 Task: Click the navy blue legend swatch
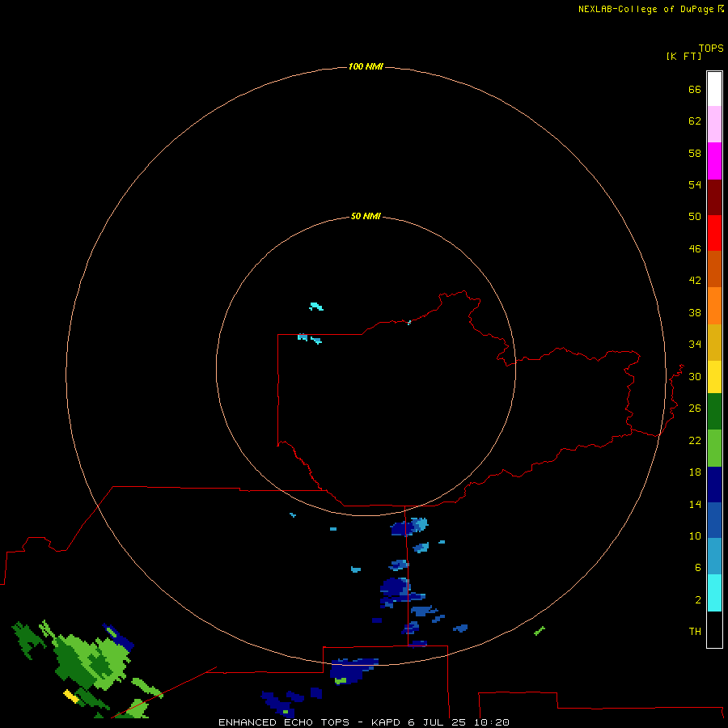click(714, 485)
